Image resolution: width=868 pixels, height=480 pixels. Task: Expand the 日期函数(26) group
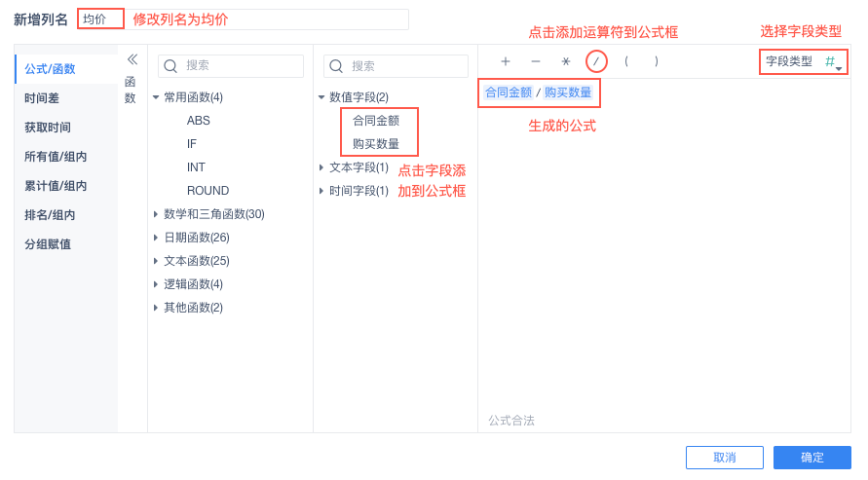coord(156,238)
